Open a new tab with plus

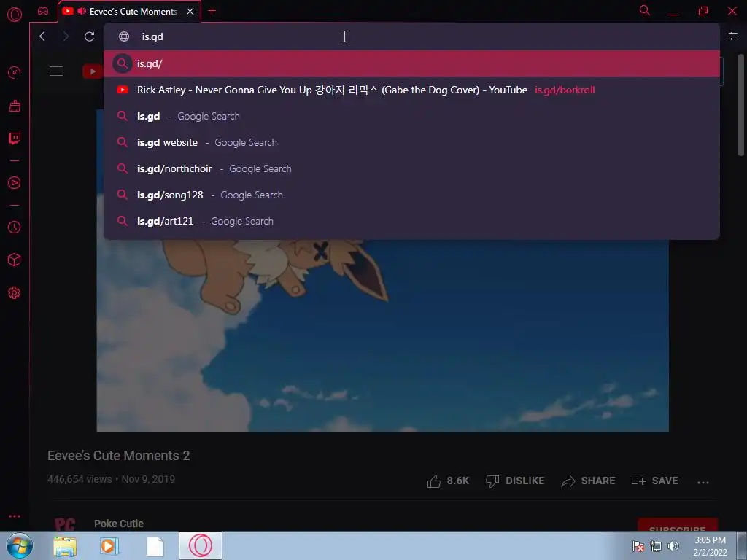[212, 11]
